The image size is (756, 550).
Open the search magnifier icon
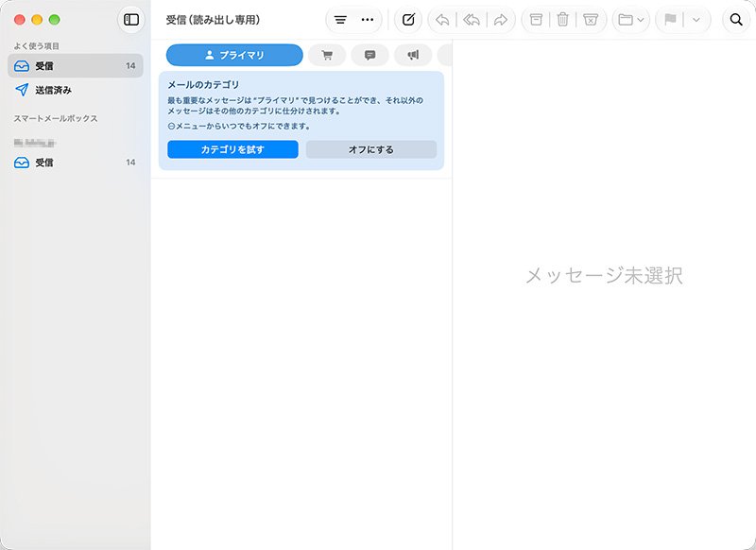point(736,20)
